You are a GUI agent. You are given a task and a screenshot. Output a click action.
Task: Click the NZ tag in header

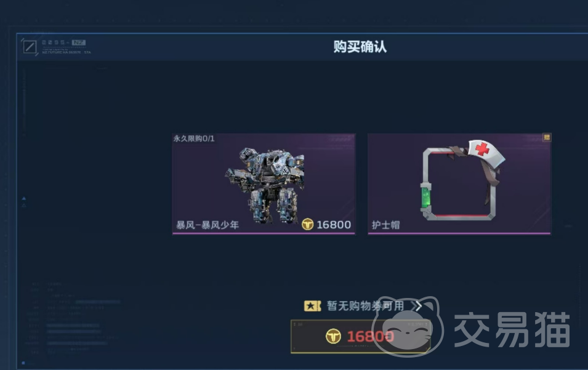[79, 42]
